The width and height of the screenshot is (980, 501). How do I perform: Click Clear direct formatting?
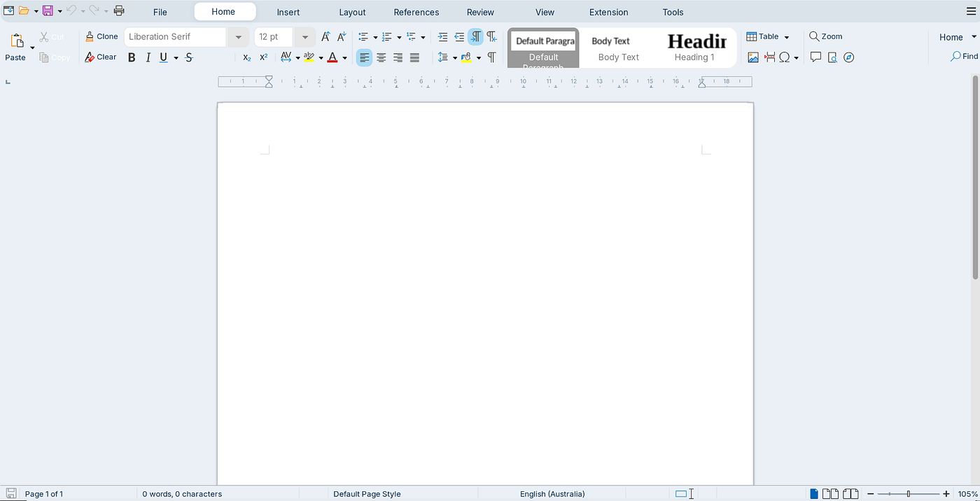point(101,57)
